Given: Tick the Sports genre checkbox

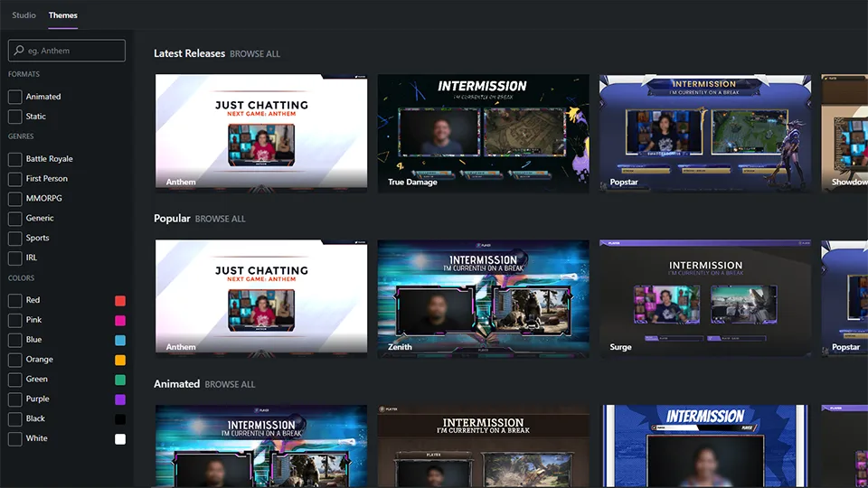Looking at the screenshot, I should [15, 239].
